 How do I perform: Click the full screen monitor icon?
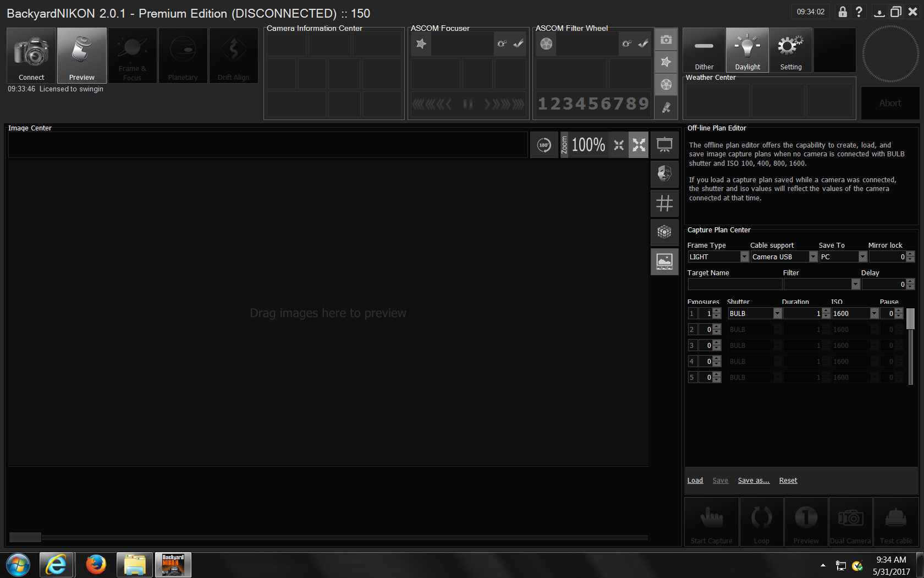pyautogui.click(x=664, y=145)
